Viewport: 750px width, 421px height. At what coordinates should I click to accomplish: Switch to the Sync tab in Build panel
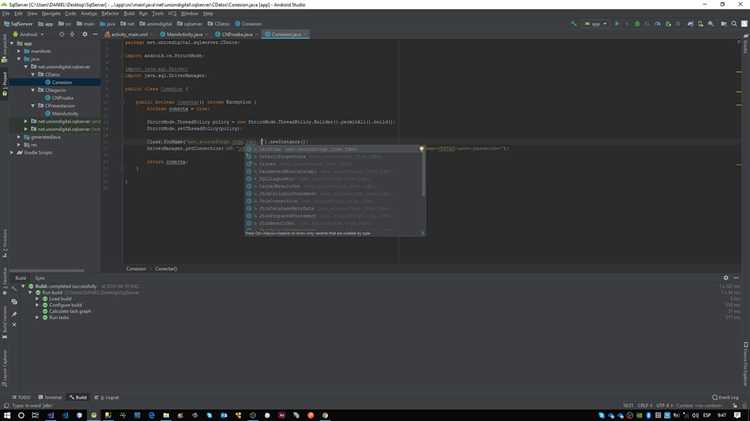(x=40, y=278)
